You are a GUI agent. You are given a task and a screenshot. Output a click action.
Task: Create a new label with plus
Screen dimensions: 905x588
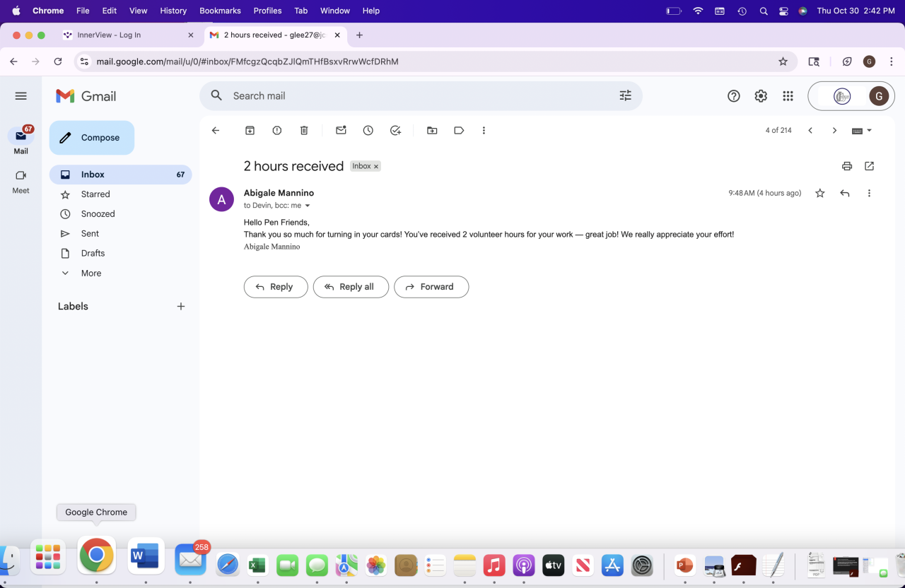point(181,306)
